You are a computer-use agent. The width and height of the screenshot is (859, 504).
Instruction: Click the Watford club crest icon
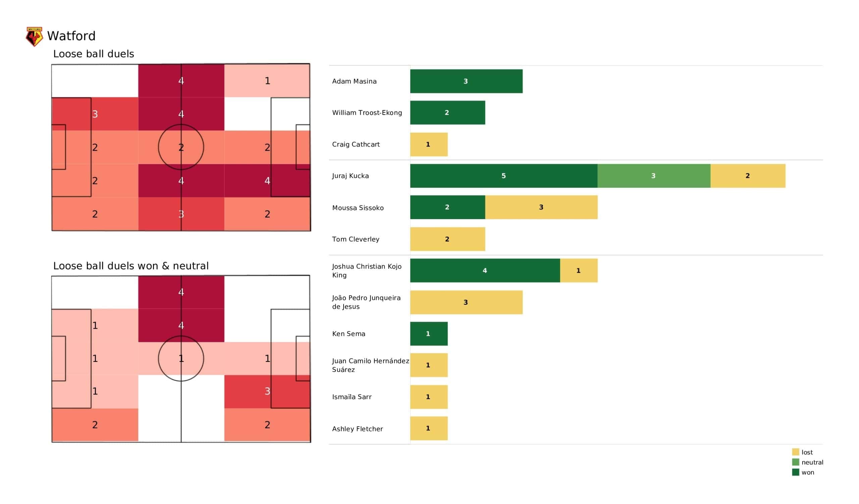[34, 37]
